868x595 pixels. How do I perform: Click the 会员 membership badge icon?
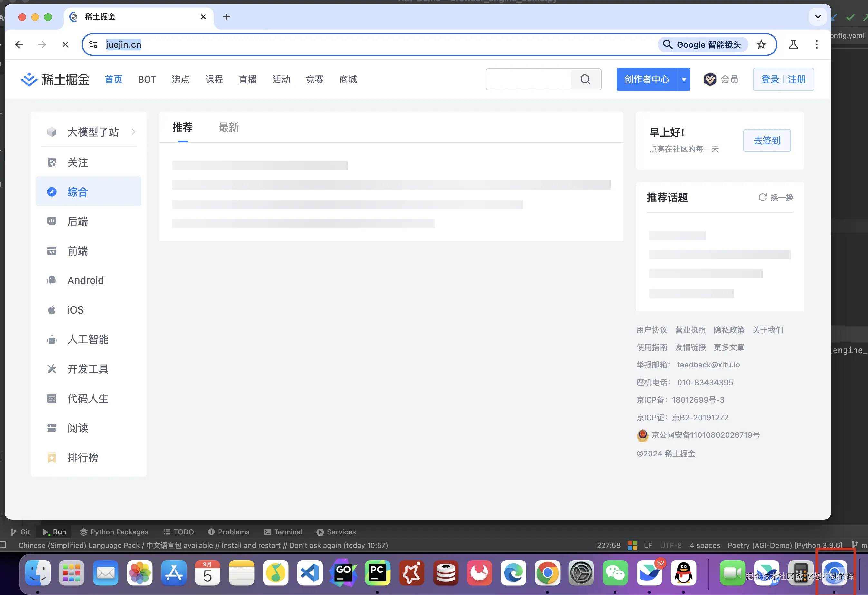tap(709, 79)
